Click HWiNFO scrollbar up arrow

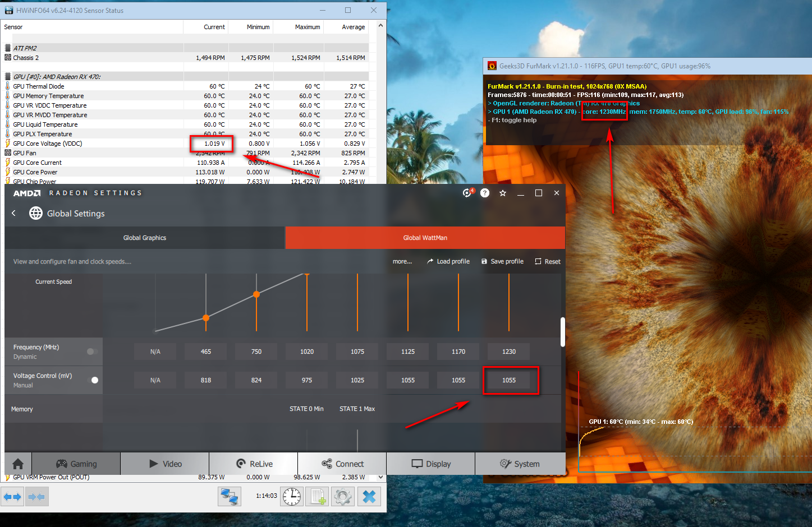pyautogui.click(x=381, y=25)
